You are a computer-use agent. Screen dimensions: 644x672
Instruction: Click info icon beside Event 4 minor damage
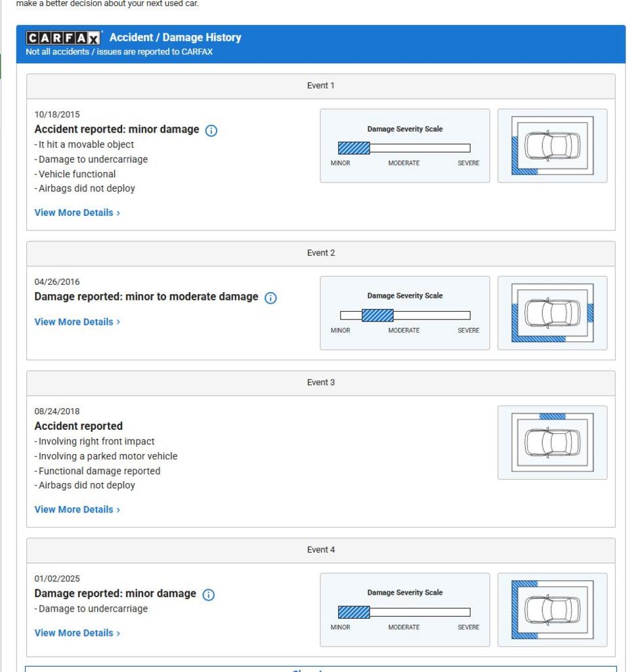coord(208,595)
